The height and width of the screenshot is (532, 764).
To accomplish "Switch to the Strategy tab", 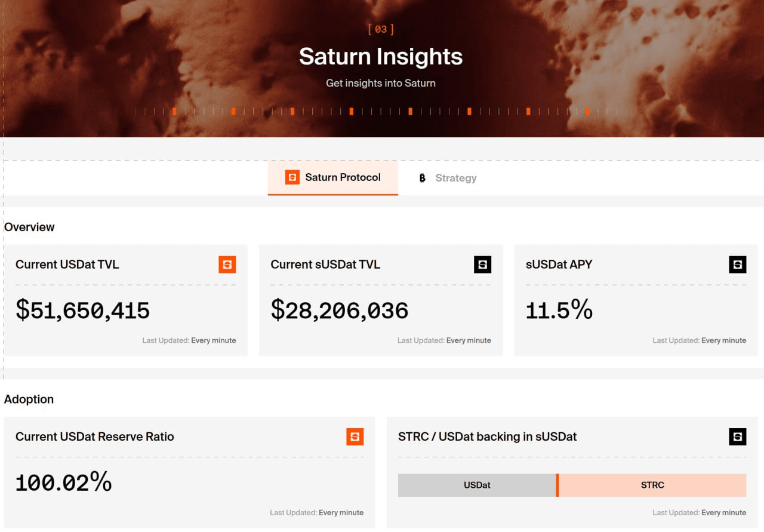I will pos(455,178).
